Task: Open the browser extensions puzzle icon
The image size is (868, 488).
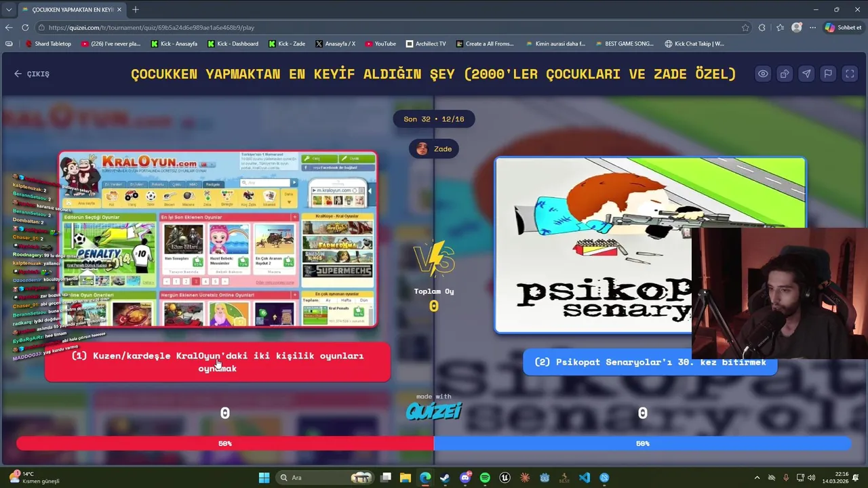Action: point(762,28)
